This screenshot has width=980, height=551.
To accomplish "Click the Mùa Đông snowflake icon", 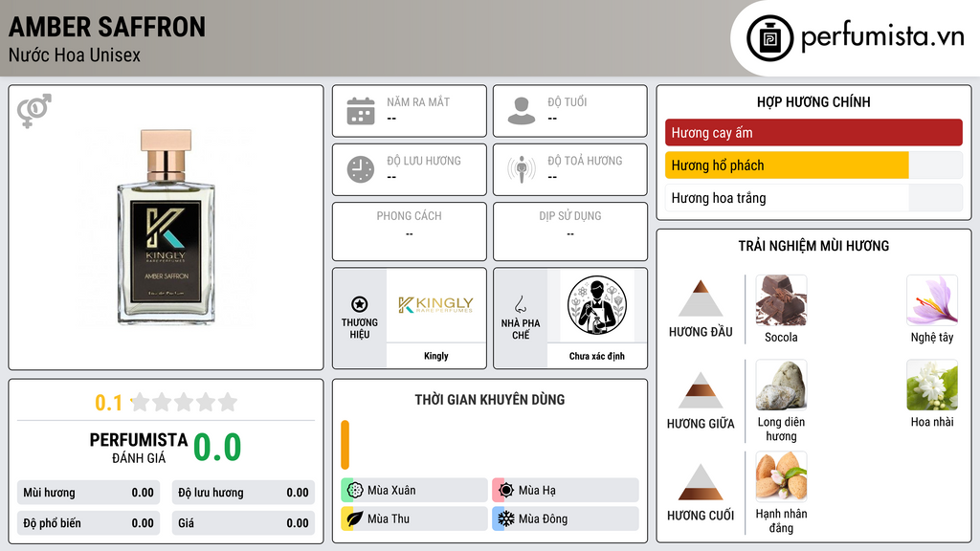I will 506,518.
